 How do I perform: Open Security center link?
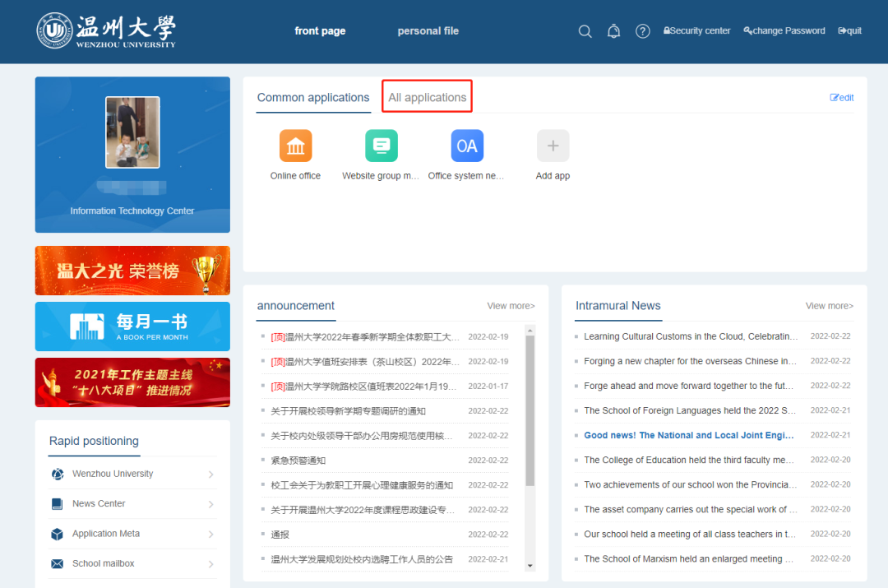pos(697,30)
